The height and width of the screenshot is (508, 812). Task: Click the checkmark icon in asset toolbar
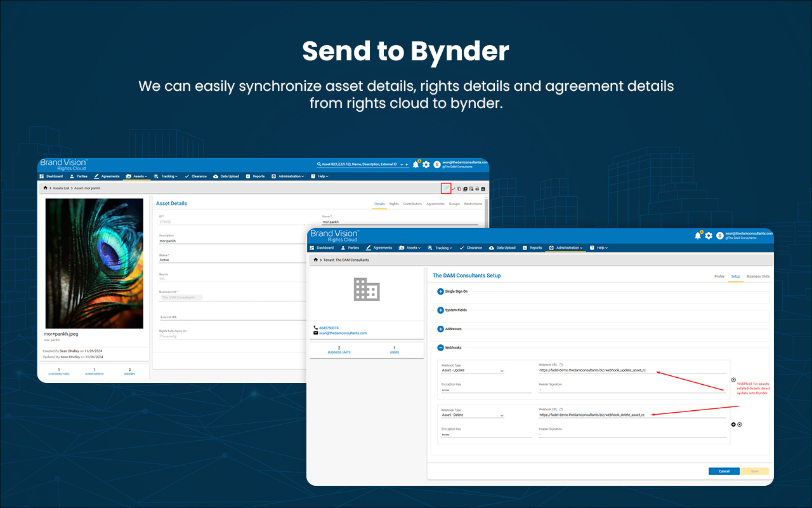pyautogui.click(x=453, y=189)
